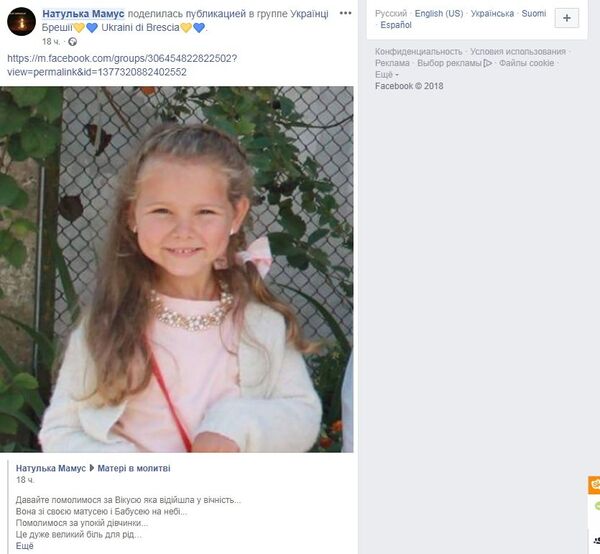Select the Español language option
Screen dimensions: 600x554
click(396, 25)
